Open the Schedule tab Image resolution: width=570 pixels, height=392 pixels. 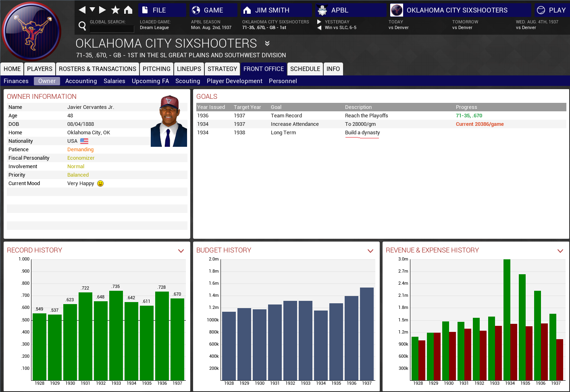pos(305,69)
